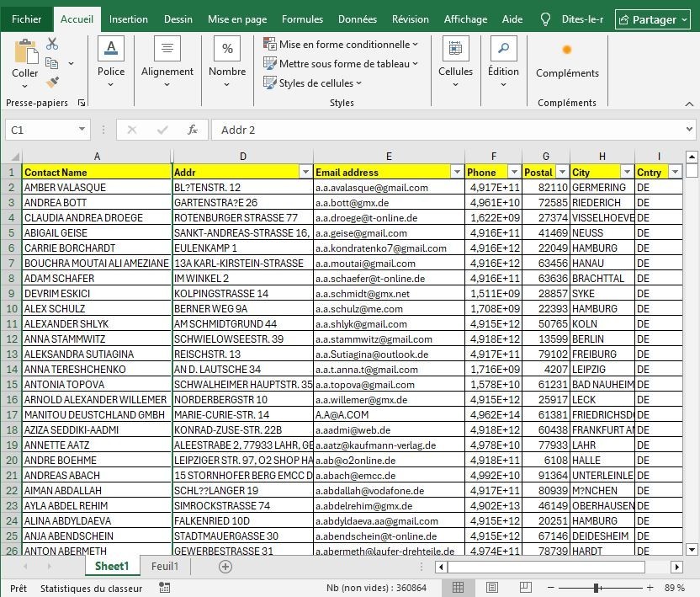
Task: Click the formula bar confirm checkmark
Action: point(162,130)
